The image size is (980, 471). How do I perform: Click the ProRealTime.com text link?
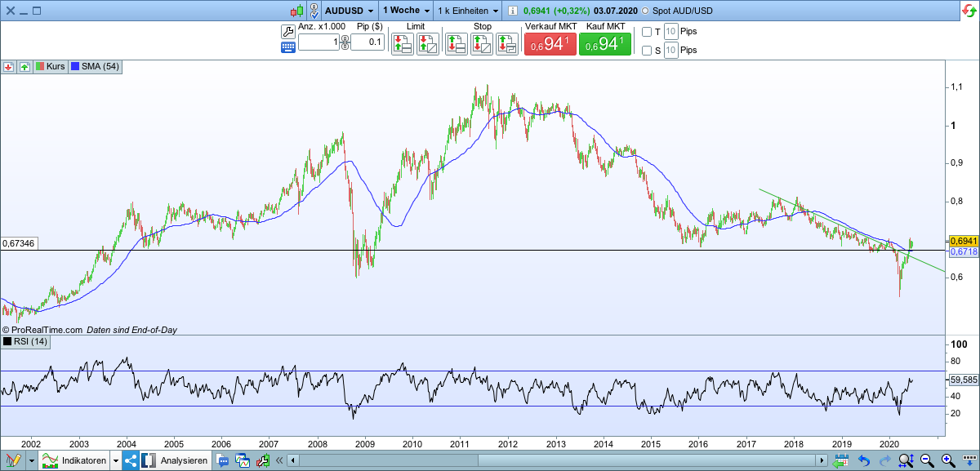click(47, 330)
